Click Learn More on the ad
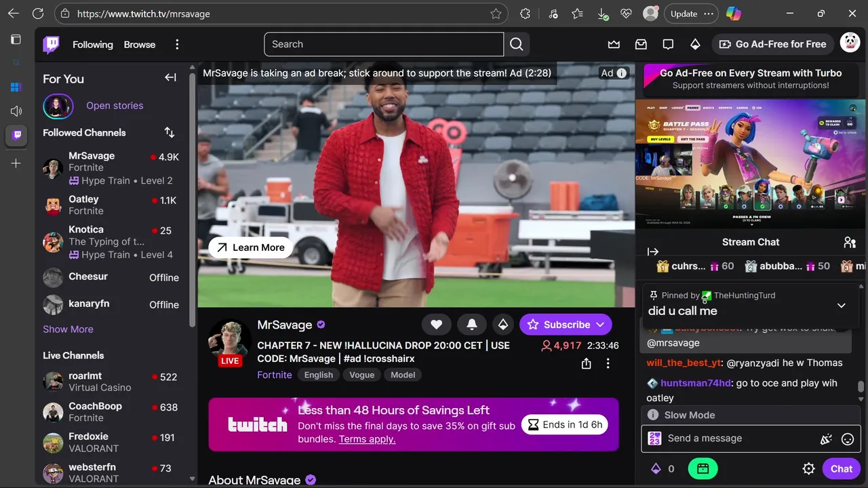868x488 pixels. (250, 247)
